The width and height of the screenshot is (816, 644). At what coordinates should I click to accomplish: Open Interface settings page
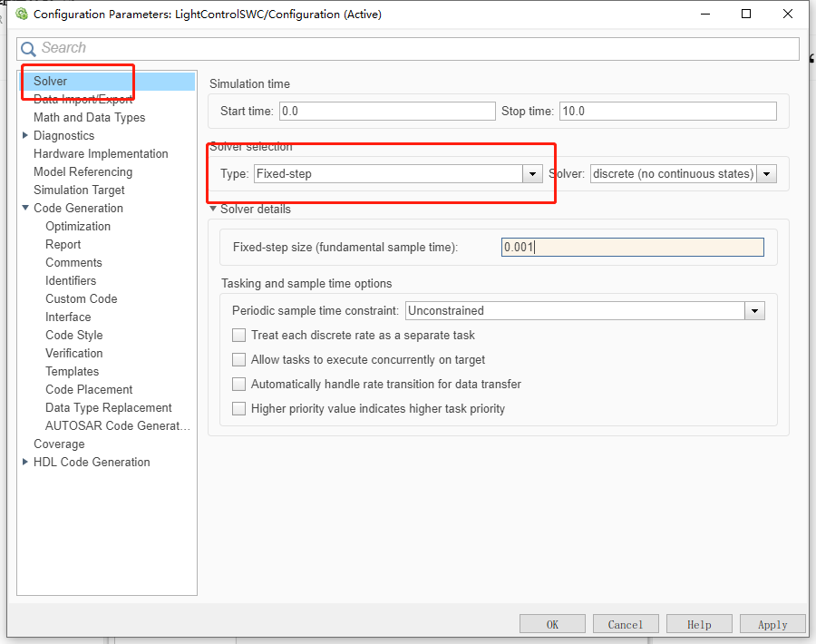pos(68,317)
